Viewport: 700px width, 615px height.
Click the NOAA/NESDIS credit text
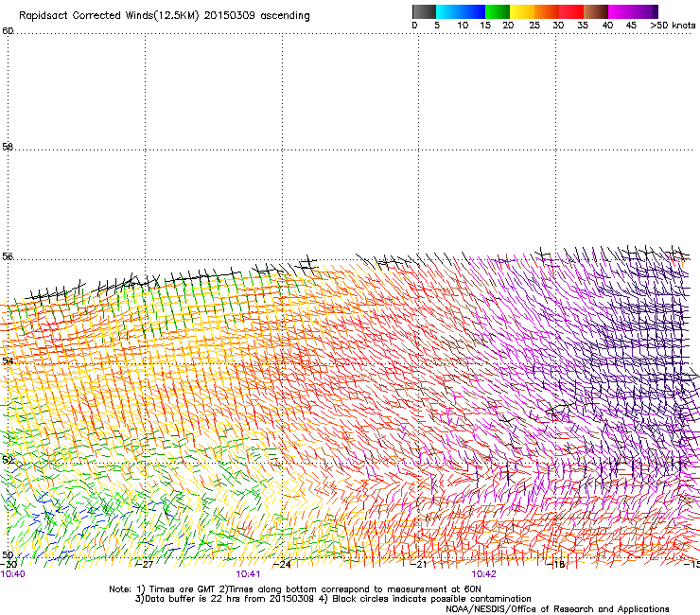tap(557, 608)
